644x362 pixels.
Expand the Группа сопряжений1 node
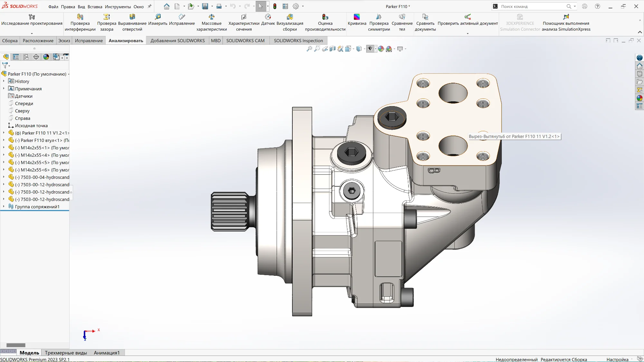[x=4, y=207]
